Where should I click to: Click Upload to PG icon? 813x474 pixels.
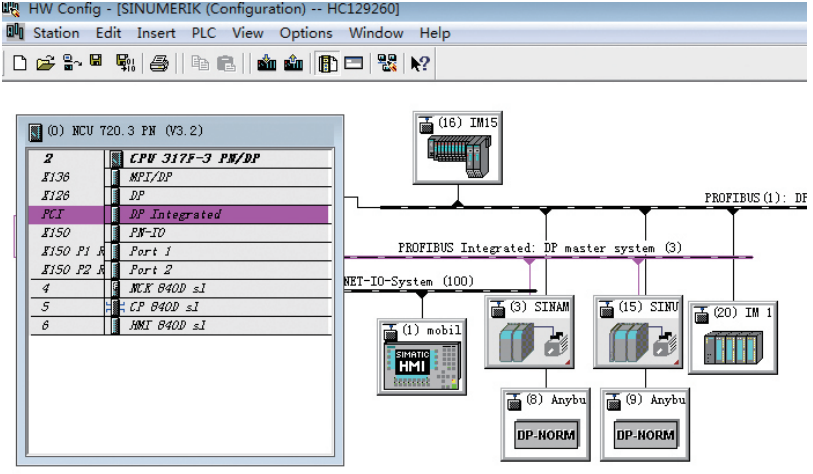[x=293, y=63]
